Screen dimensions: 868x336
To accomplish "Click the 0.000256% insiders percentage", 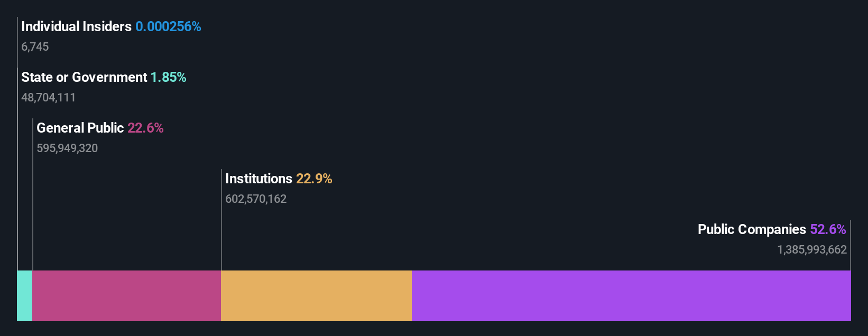I will [168, 26].
